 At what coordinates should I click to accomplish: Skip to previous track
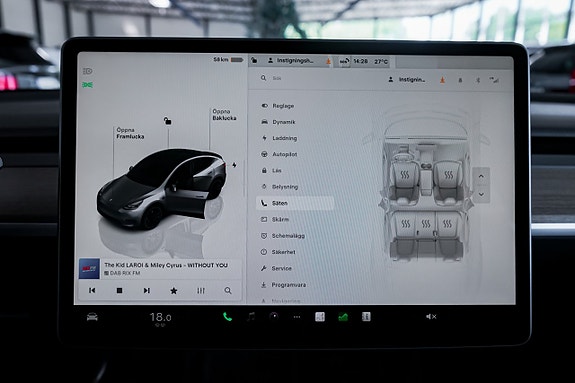92,290
